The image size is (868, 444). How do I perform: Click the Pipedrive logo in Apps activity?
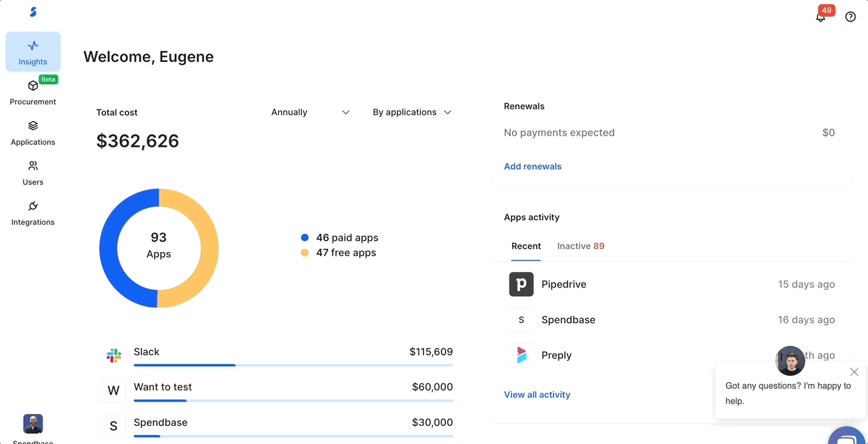pos(521,285)
